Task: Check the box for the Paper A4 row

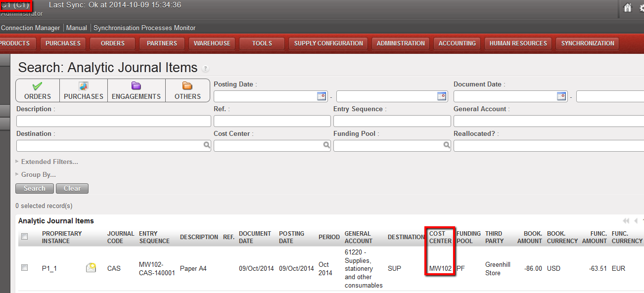Action: (25, 268)
